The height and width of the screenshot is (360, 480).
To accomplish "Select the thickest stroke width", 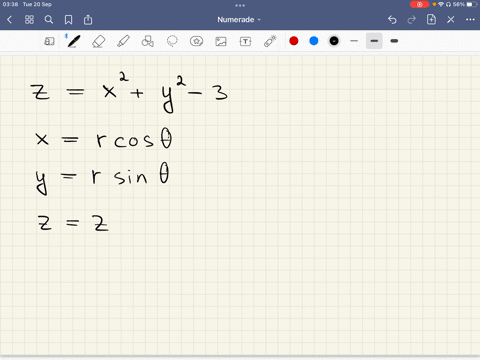I will [394, 41].
